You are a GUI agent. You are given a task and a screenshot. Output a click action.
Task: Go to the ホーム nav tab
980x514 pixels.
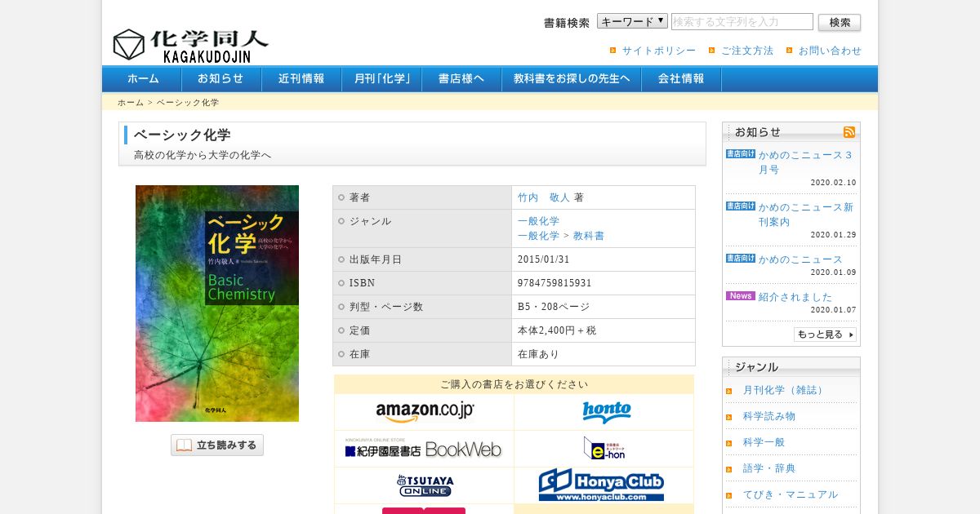pos(143,79)
